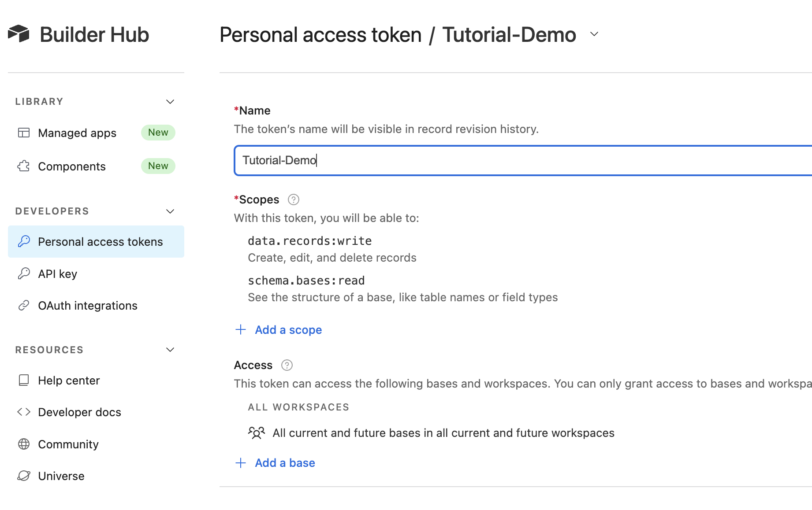Open Help center from the sidebar

click(69, 380)
